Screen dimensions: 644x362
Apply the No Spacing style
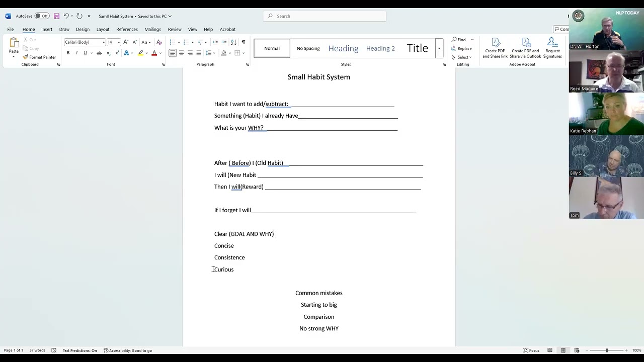pyautogui.click(x=308, y=48)
